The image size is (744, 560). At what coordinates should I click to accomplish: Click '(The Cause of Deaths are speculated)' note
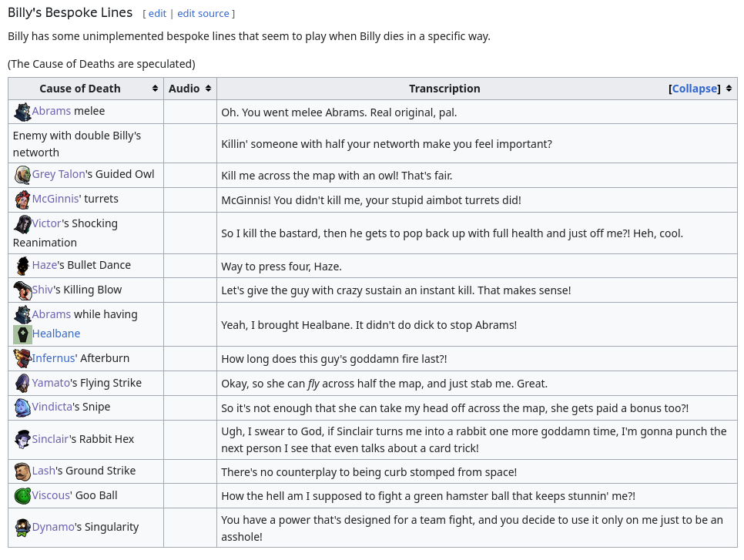coord(102,64)
